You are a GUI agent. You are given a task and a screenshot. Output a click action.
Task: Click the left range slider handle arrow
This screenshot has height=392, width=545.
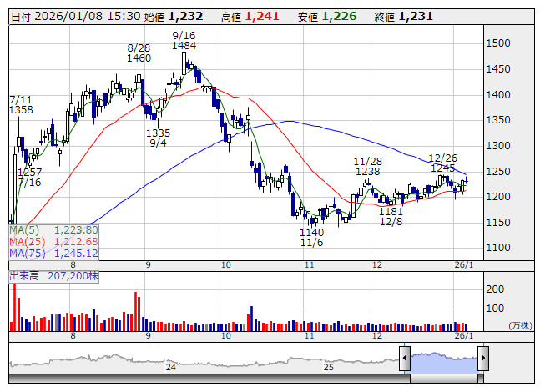[405, 358]
